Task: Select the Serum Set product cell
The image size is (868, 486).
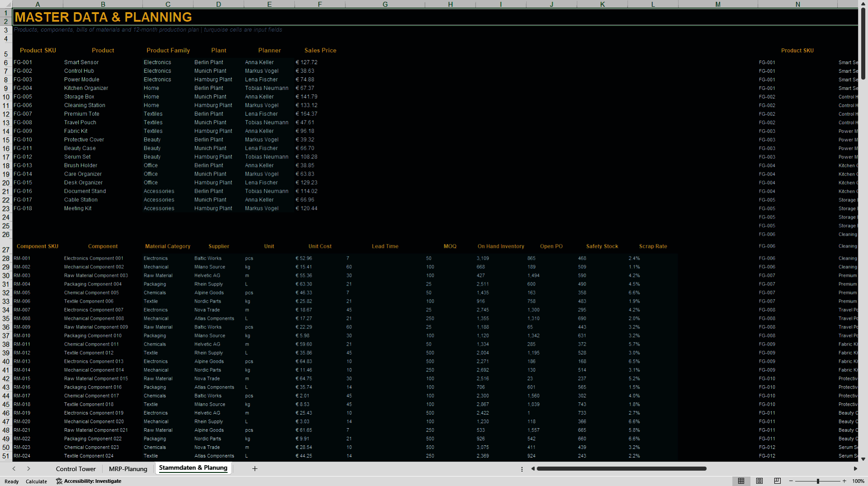Action: [x=103, y=157]
